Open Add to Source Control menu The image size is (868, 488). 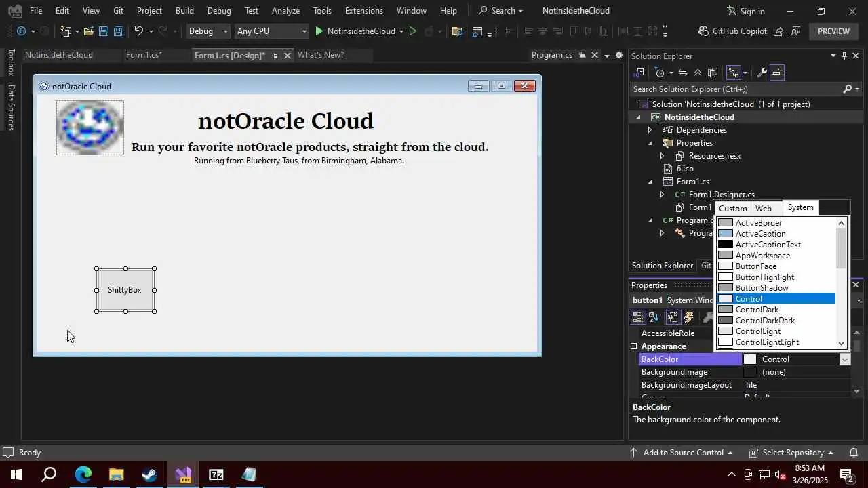pos(682,452)
